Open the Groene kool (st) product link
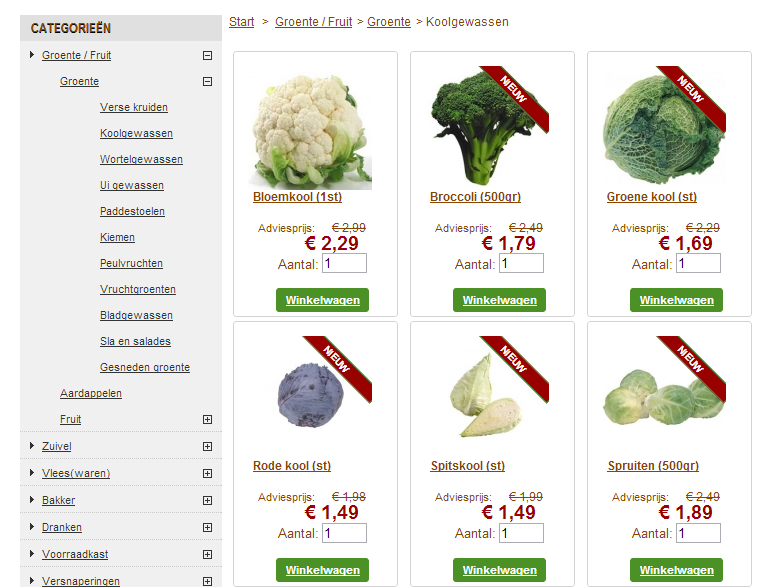 click(x=652, y=197)
